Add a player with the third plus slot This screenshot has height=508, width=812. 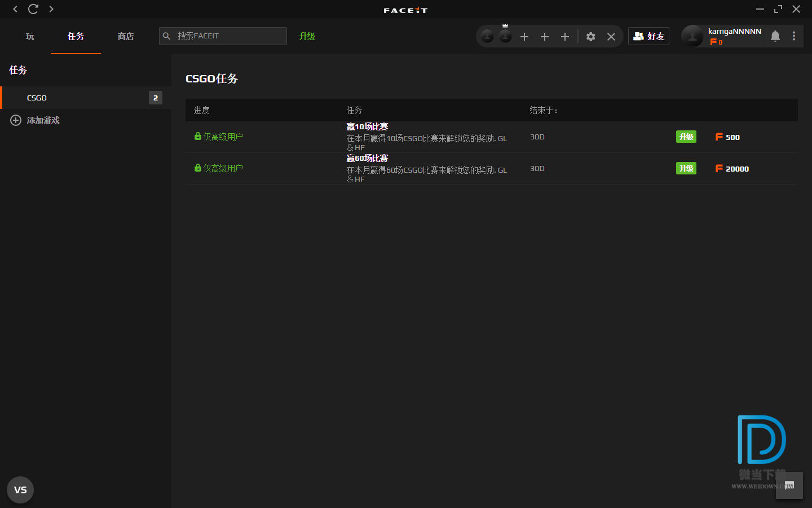point(565,37)
